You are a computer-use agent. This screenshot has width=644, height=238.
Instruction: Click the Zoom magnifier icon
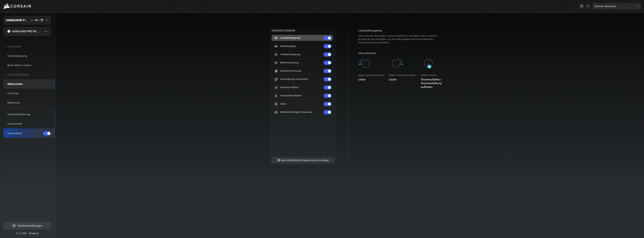276,104
